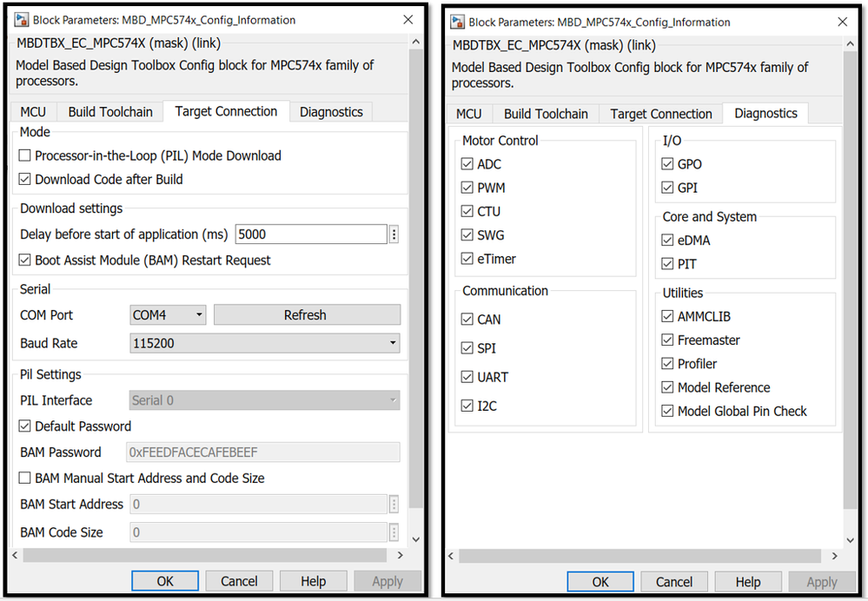Click the delay before start input field

(x=310, y=234)
